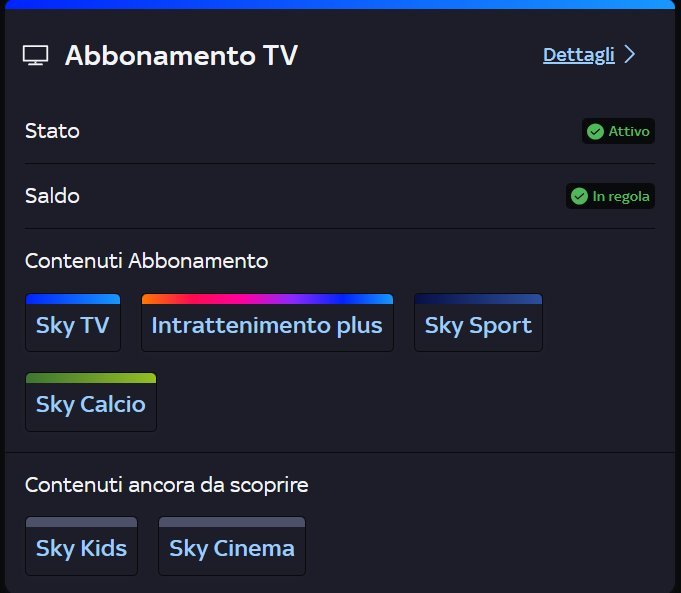Click the Contenuti ancora da scoprire heading
Viewport: 681px width, 593px height.
[x=166, y=485]
